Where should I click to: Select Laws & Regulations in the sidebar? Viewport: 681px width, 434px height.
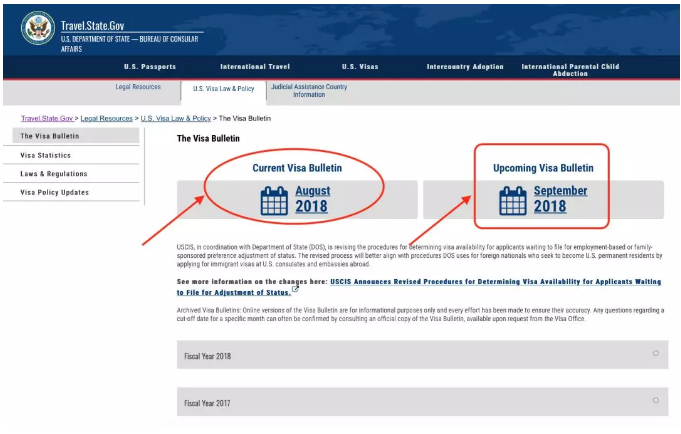point(54,174)
